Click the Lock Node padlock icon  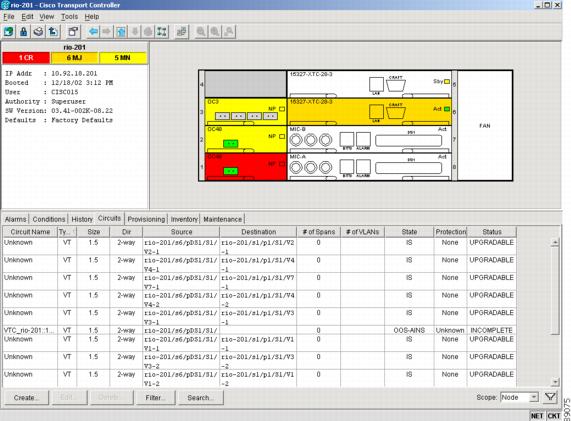(24, 32)
